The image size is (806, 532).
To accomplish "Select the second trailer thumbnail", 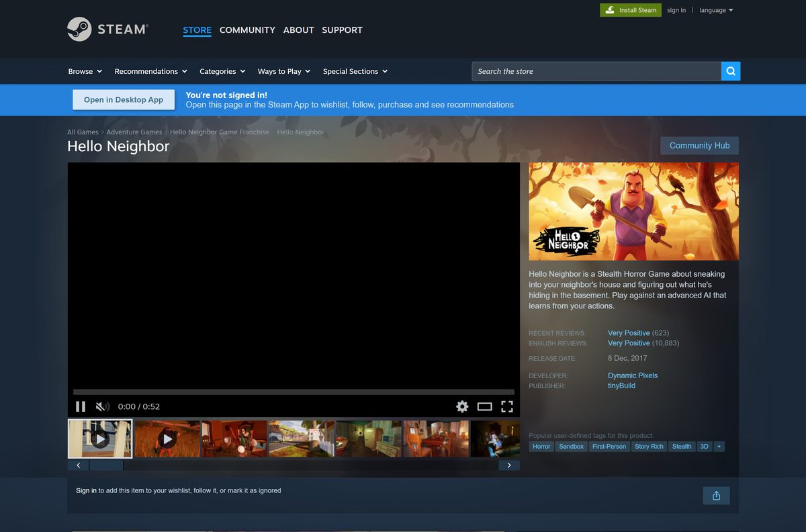I will 167,439.
